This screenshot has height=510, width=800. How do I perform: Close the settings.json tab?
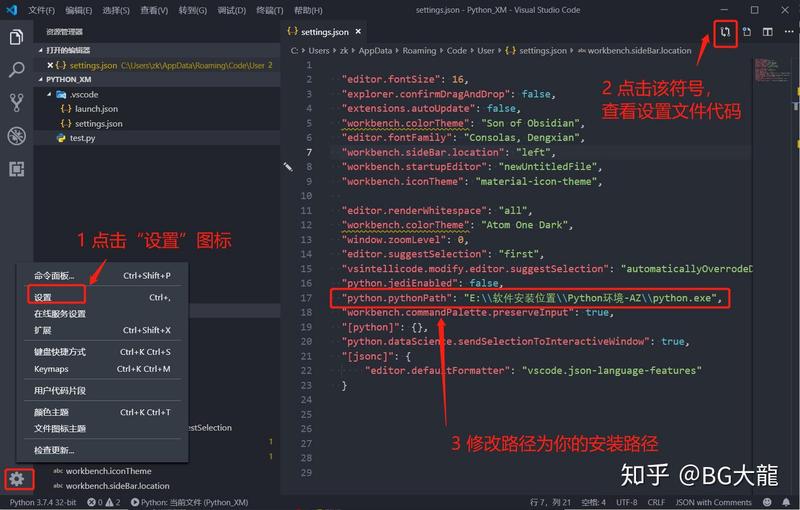358,32
